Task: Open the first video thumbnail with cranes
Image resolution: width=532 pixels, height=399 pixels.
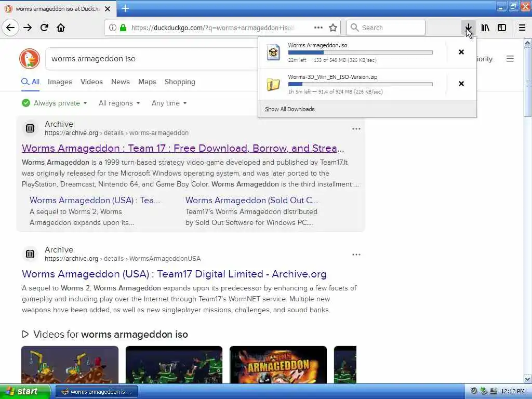Action: coord(70,365)
